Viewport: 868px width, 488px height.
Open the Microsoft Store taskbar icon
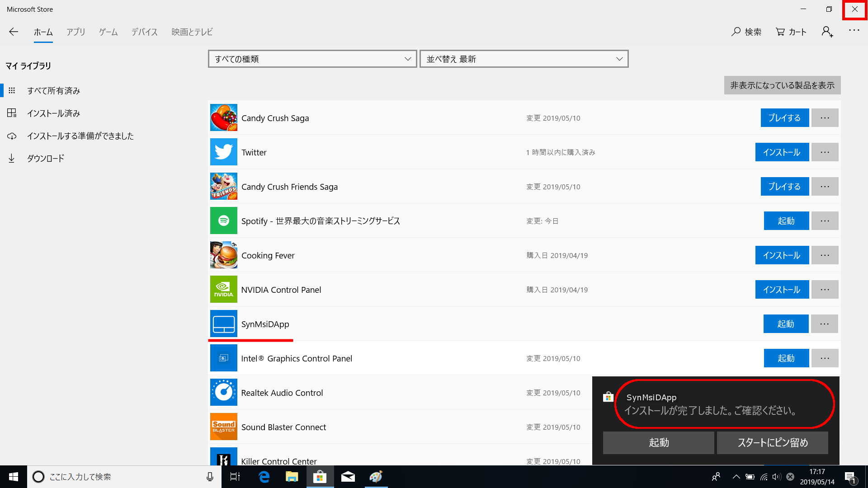[x=320, y=477]
